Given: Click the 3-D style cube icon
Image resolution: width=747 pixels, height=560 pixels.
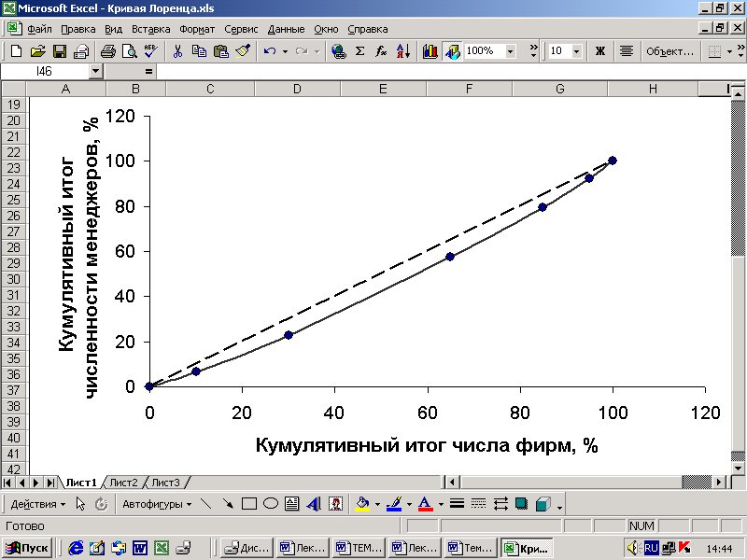Looking at the screenshot, I should point(543,504).
